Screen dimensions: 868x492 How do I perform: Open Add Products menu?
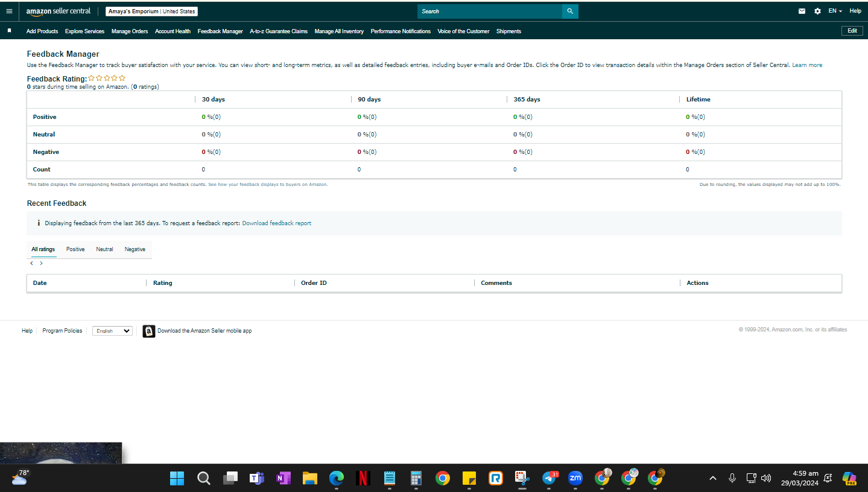(x=42, y=31)
